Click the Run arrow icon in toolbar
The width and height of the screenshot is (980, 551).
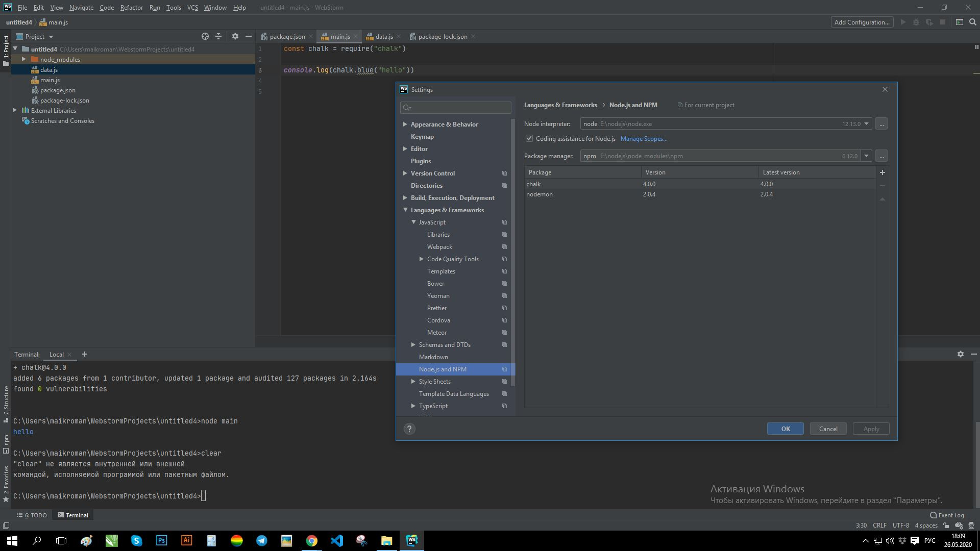(903, 22)
